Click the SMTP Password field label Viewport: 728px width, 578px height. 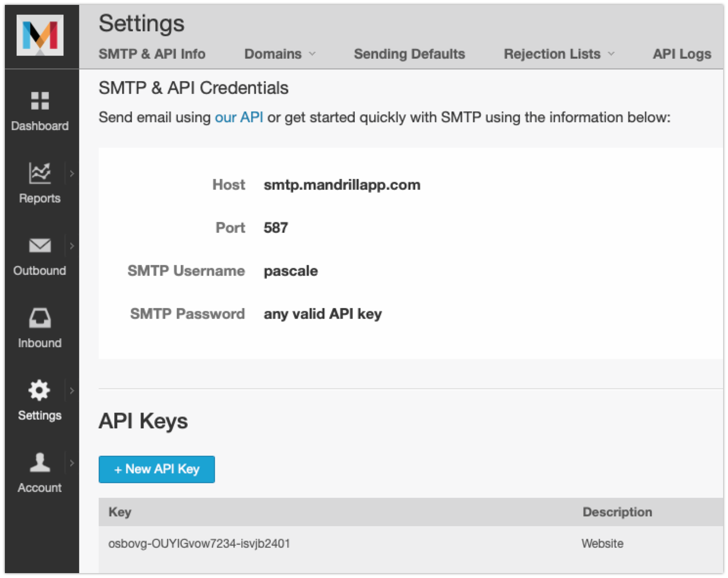[188, 314]
